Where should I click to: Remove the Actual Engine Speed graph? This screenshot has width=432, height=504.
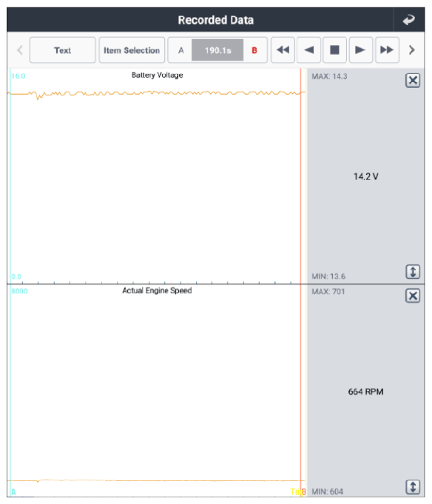tap(413, 296)
